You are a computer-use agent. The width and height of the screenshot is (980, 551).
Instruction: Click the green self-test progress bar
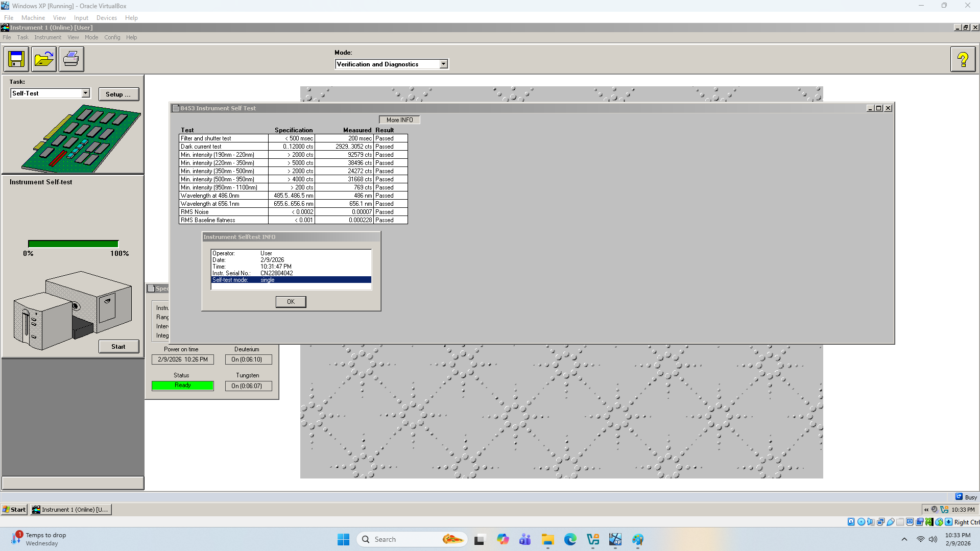click(73, 244)
